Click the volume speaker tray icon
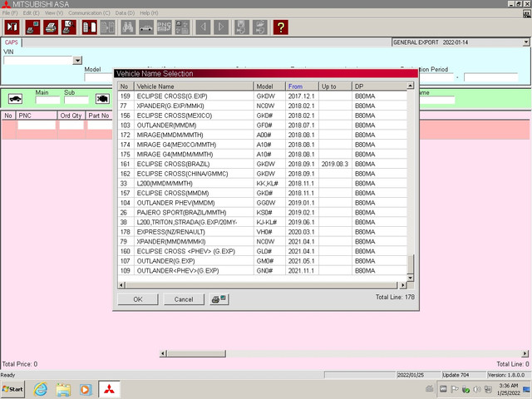Screen dimensions: 532x399 [x=476, y=389]
